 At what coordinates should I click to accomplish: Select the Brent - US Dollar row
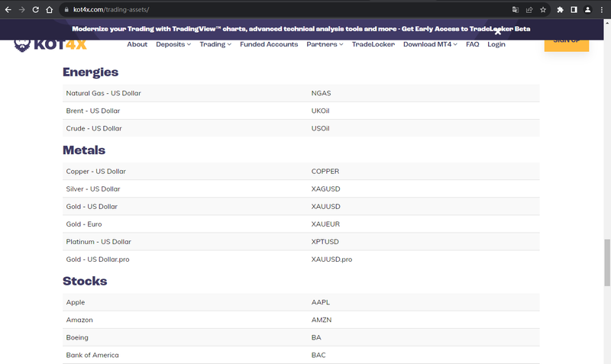click(x=301, y=111)
